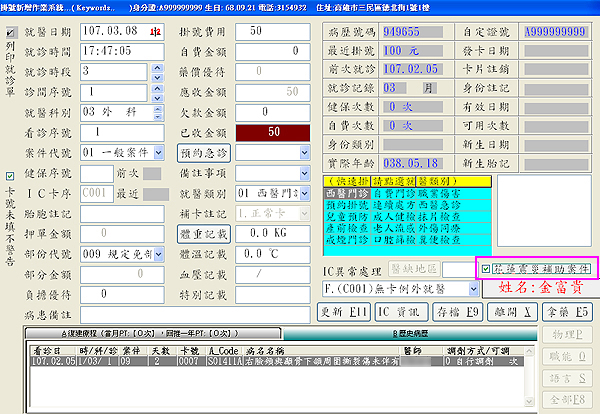600x414 pixels.
Task: Open the calendar picker beside 就醫日期
Action: 154,31
